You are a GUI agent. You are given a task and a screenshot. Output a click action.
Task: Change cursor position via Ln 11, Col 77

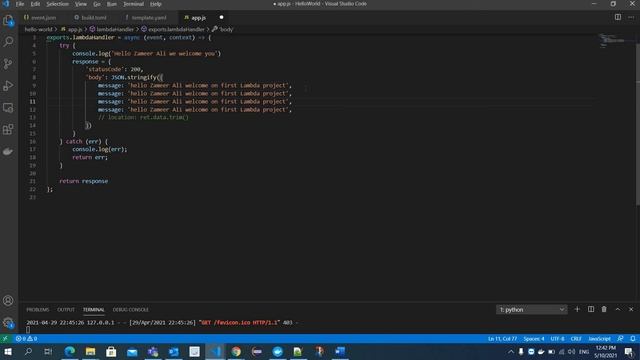[502, 339]
